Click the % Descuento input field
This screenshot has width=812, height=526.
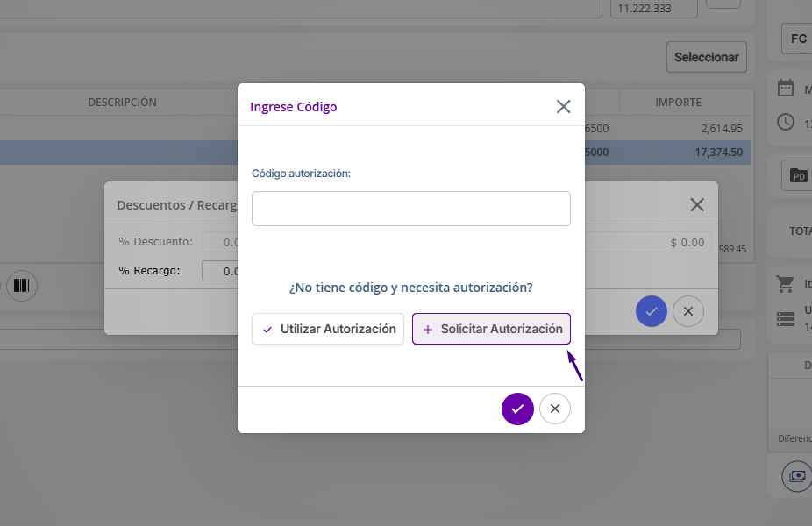point(221,242)
